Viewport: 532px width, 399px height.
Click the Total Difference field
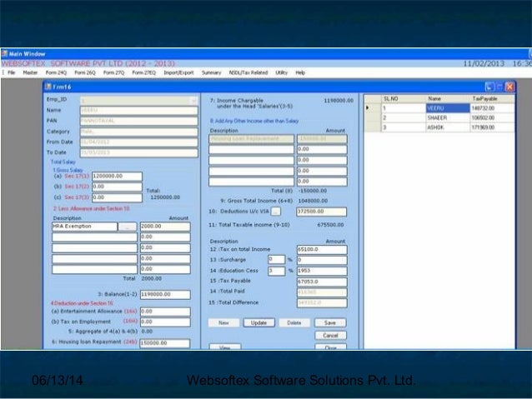pos(322,302)
